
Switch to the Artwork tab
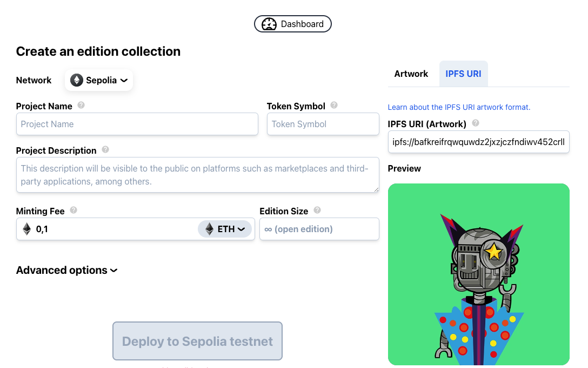point(411,74)
